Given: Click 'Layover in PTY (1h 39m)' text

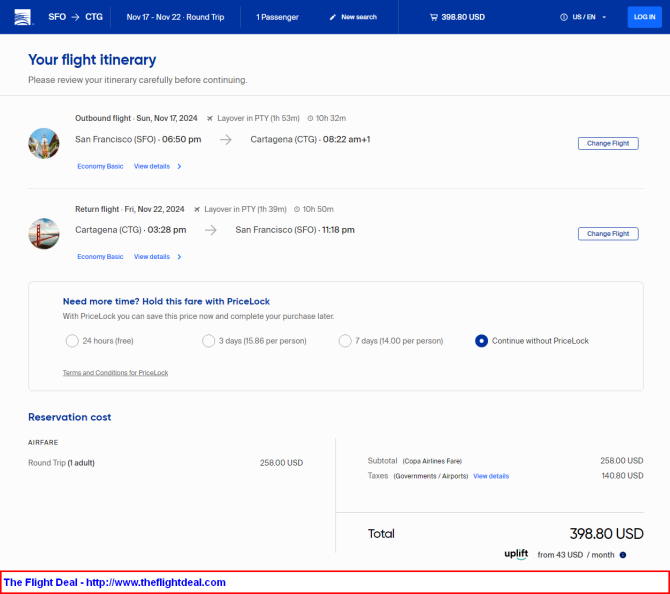Looking at the screenshot, I should (x=245, y=209).
